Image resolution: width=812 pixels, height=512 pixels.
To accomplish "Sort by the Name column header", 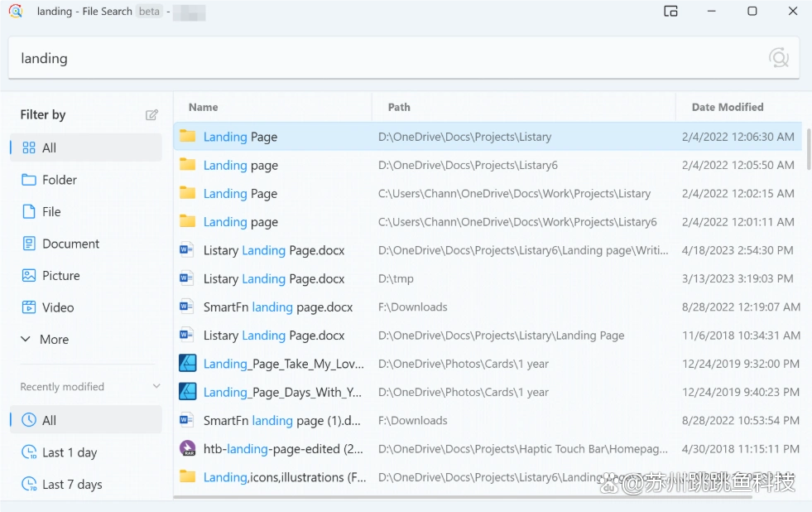I will [203, 107].
